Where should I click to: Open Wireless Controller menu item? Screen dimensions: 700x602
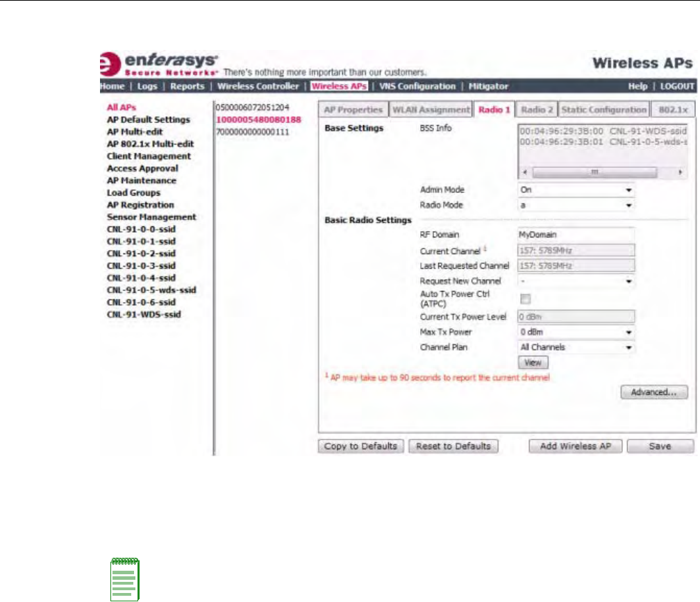(x=258, y=86)
